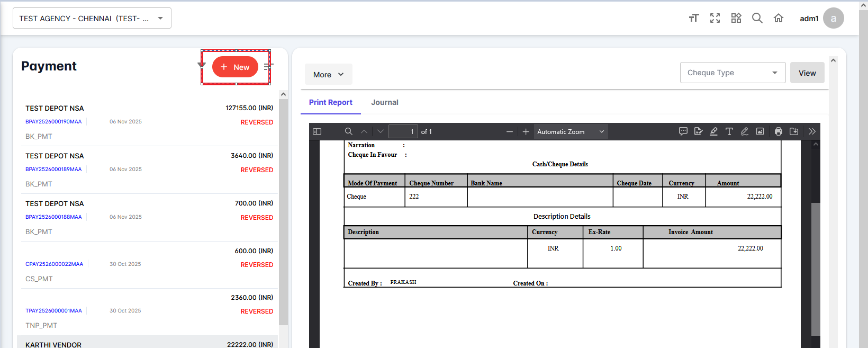Toggle the PDF viewer sidebar
The image size is (868, 348).
coord(317,131)
